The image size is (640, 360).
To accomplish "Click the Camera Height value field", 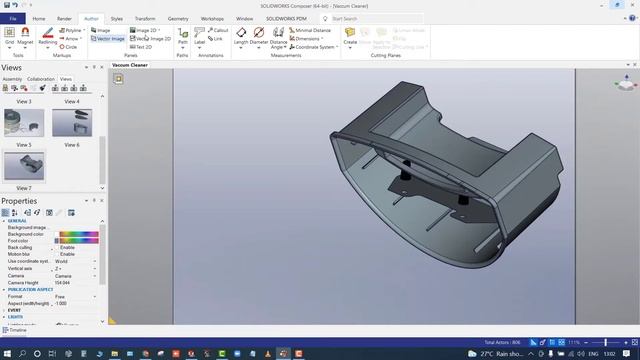I will (76, 282).
